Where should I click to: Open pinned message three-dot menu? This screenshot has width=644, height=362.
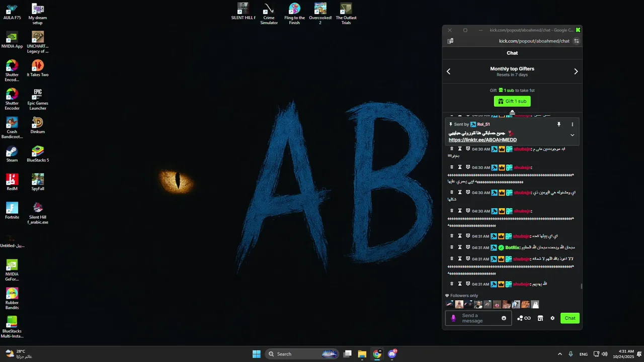[572, 124]
